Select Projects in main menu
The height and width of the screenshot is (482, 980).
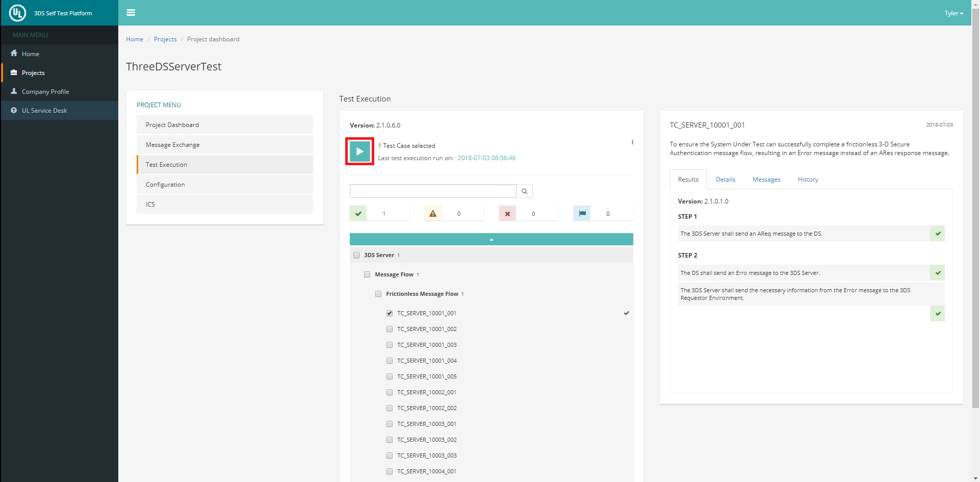point(60,72)
